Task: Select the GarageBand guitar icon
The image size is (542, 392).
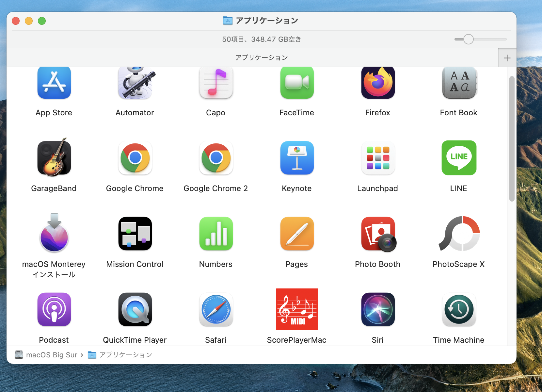Action: [54, 158]
